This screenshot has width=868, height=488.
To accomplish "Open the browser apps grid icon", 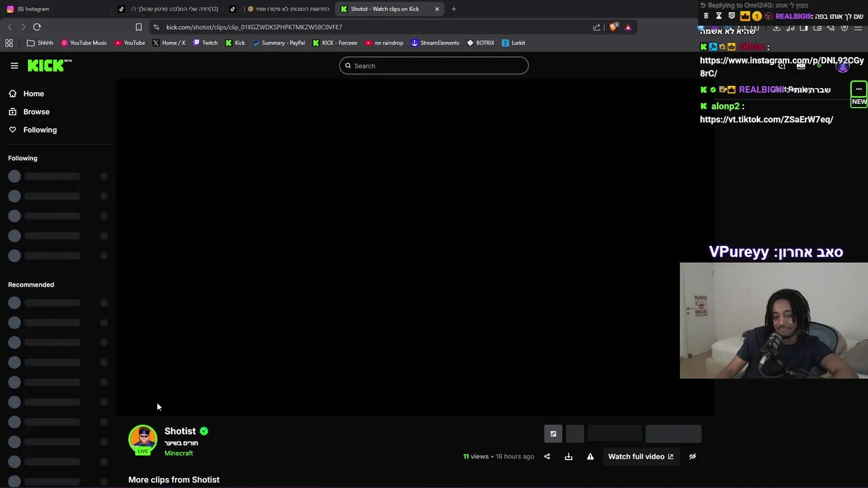I will pyautogui.click(x=9, y=43).
